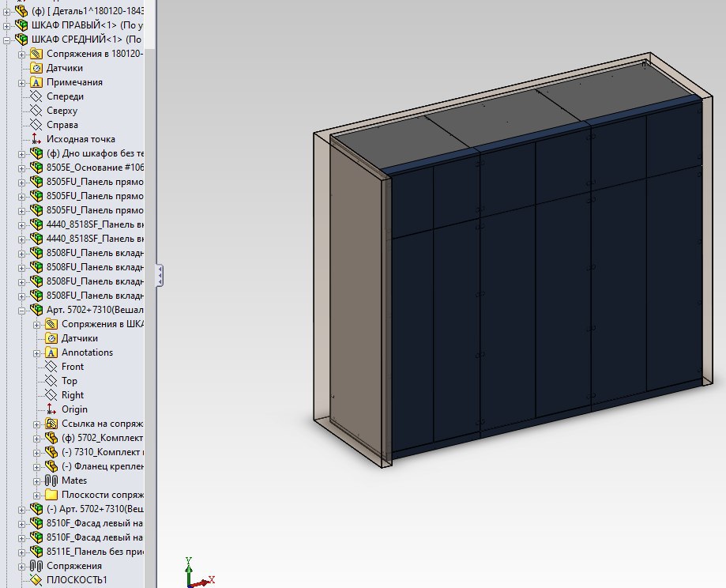Click the ШКАФ ПРАВЫЙ<1> assembly icon
Viewport: 726px width, 588px height.
pos(21,25)
